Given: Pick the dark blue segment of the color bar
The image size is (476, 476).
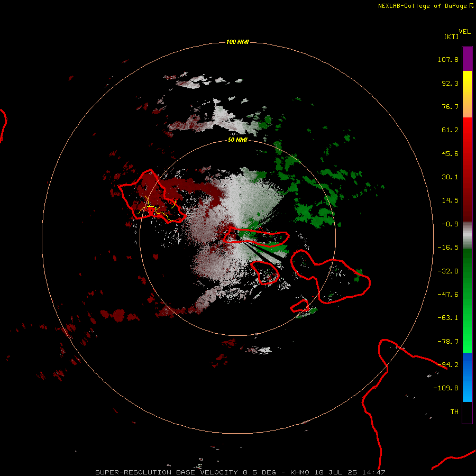Looking at the screenshot, I should click(x=467, y=364).
